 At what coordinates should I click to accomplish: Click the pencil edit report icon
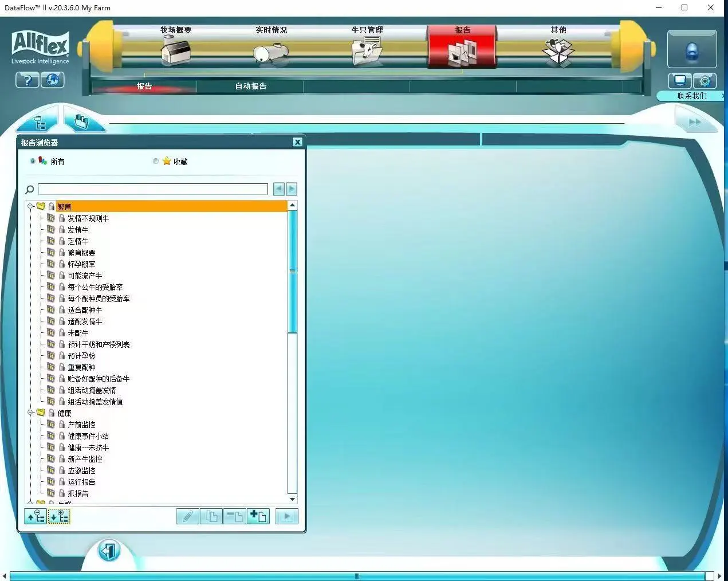[x=187, y=516]
